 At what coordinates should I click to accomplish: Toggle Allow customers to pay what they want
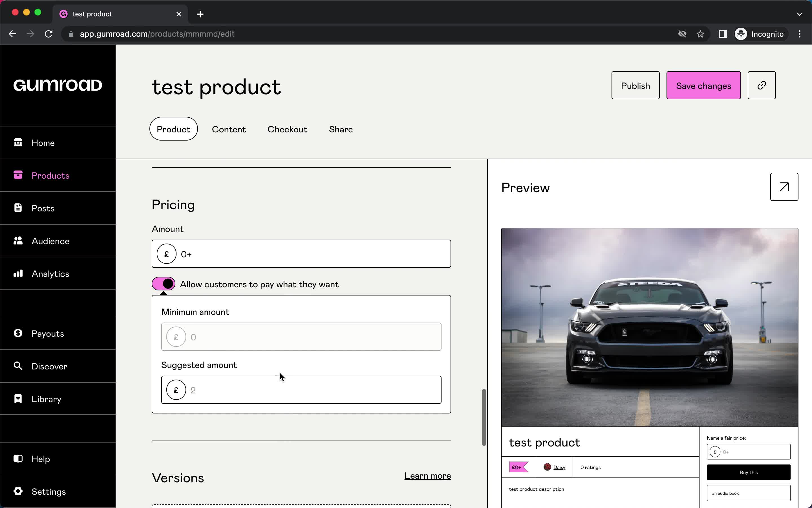(x=164, y=284)
